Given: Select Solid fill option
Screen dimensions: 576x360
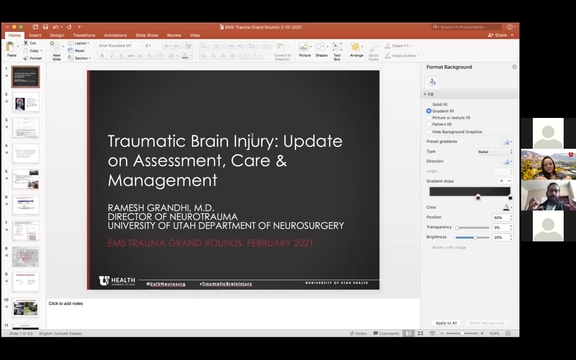Looking at the screenshot, I should (429, 104).
